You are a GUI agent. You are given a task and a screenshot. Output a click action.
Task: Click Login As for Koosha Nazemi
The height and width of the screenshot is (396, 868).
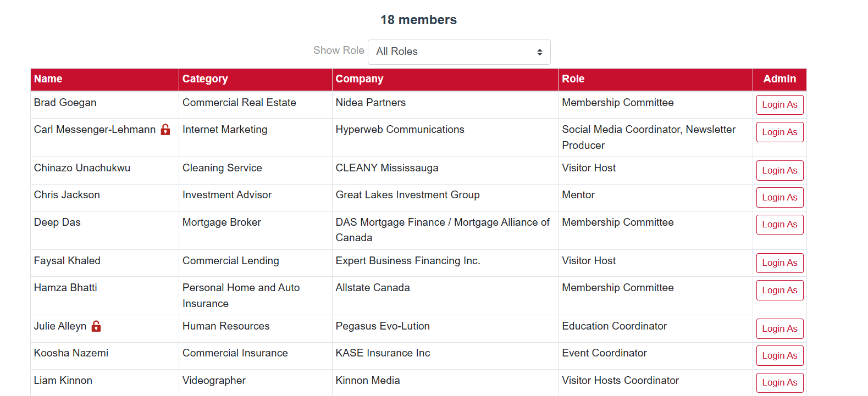pos(779,356)
